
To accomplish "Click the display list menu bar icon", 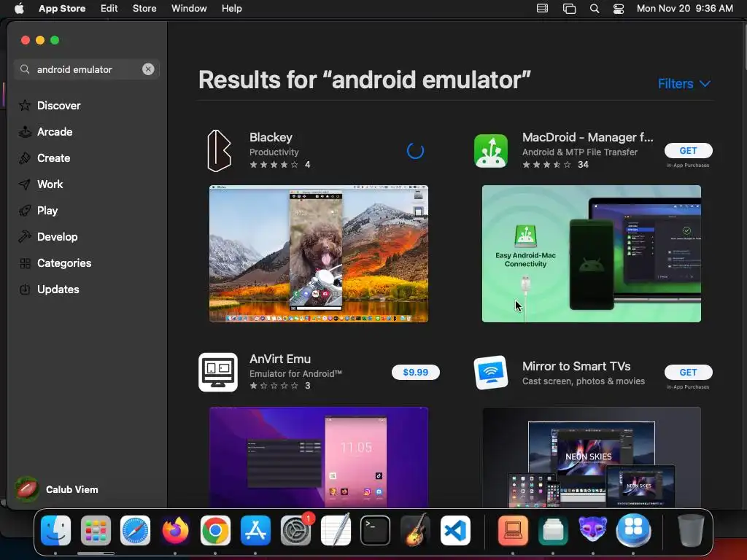I will click(x=542, y=9).
